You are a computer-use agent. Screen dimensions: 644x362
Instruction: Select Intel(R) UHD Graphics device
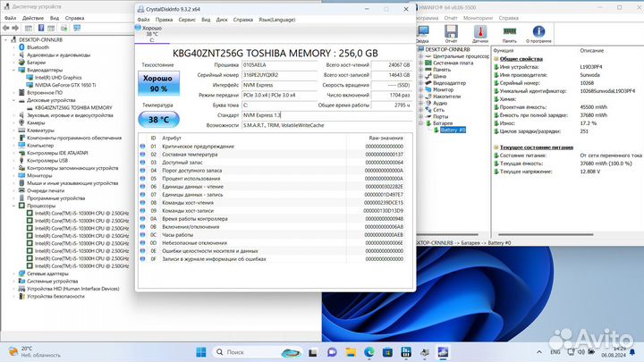[58, 78]
